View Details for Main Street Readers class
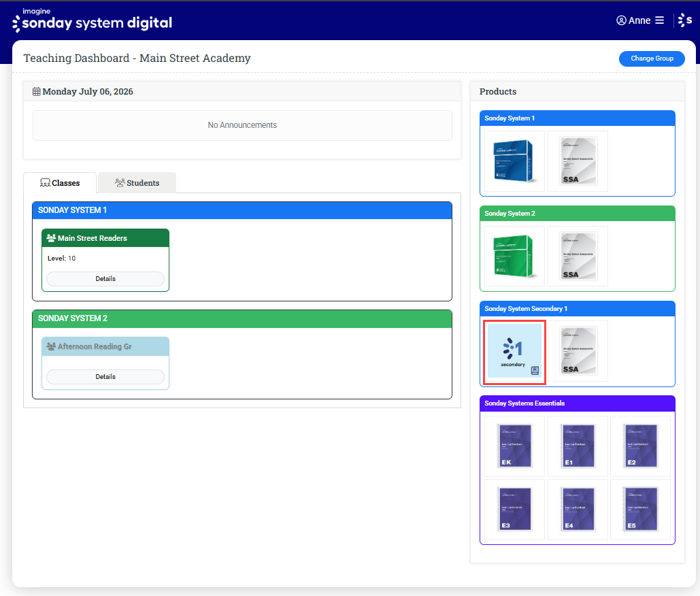This screenshot has width=700, height=596. [x=105, y=278]
